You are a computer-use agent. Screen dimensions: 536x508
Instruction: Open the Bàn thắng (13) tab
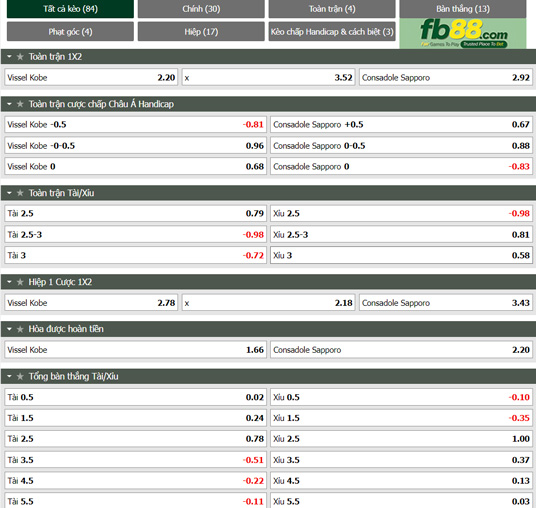(x=463, y=9)
